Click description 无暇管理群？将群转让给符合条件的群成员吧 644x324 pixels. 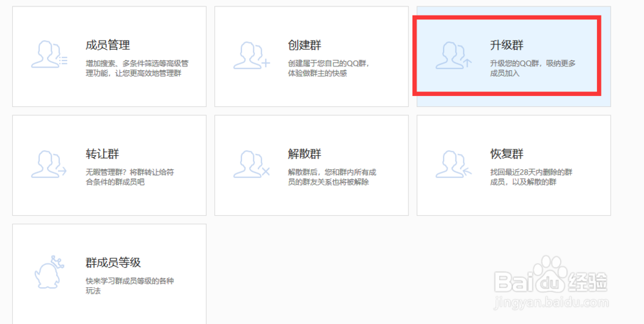[x=130, y=177]
